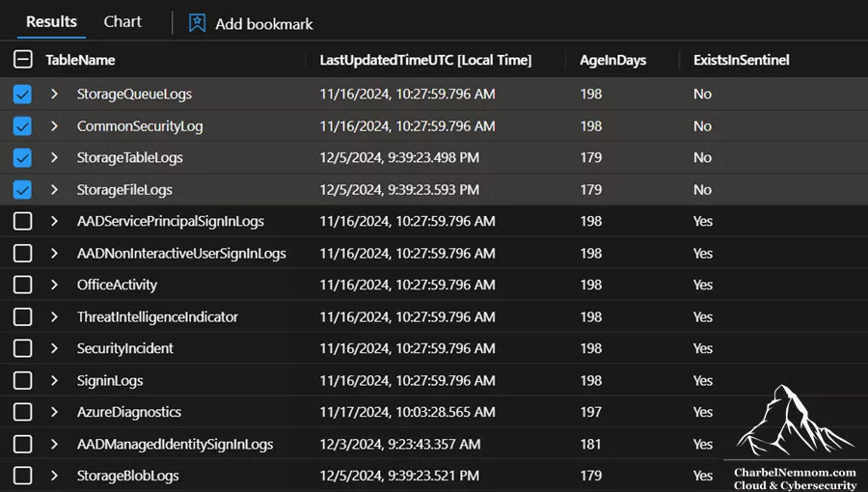
Task: Select the AADServicePrincipalSignInLogs table name
Action: tap(171, 221)
